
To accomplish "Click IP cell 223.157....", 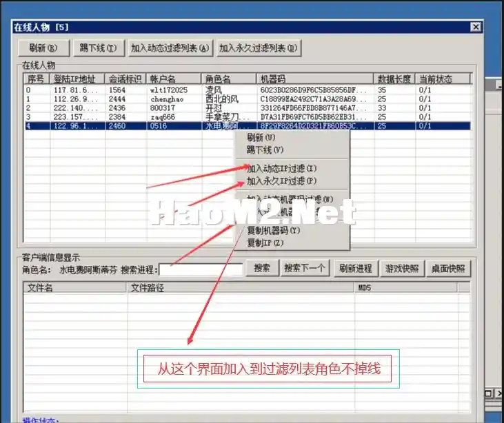I will click(x=75, y=116).
